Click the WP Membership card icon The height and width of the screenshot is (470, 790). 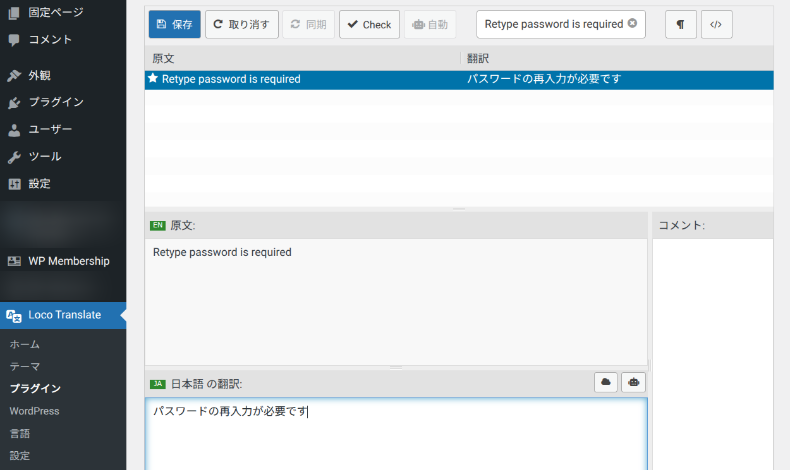coord(14,261)
